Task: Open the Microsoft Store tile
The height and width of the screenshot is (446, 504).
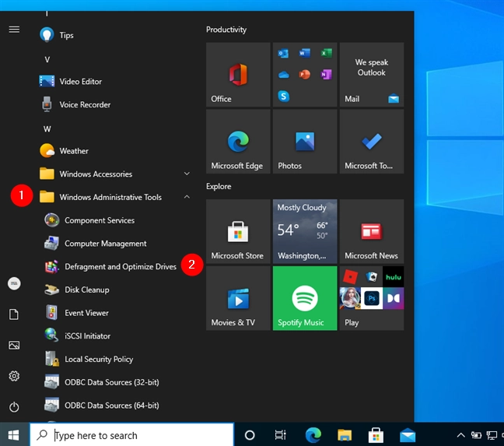Action: tap(238, 231)
